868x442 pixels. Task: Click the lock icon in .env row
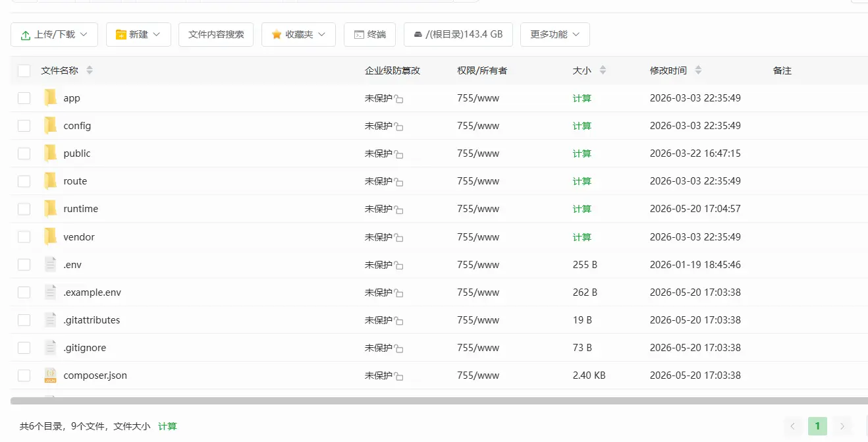point(399,265)
